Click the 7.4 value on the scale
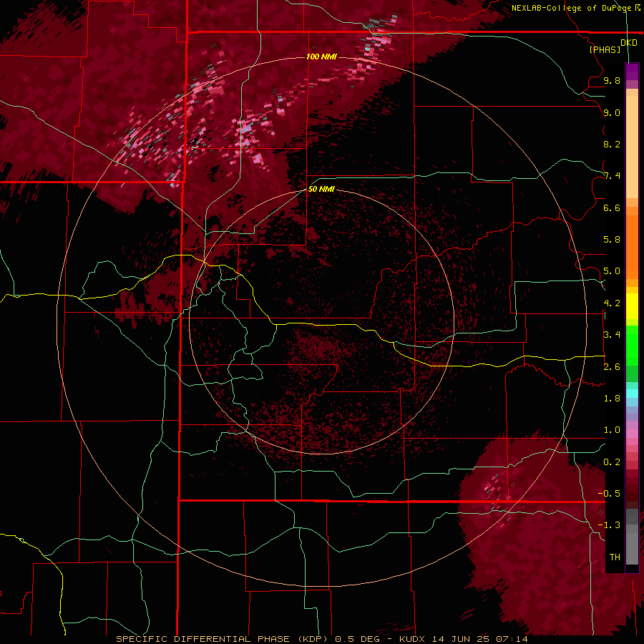 pyautogui.click(x=612, y=176)
